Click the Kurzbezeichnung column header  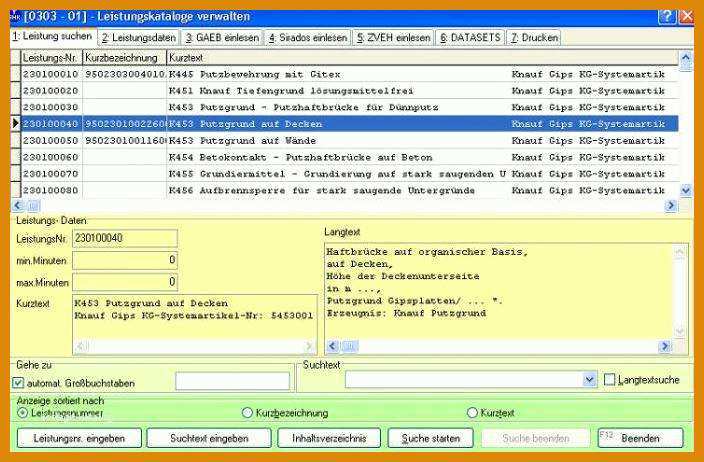125,58
